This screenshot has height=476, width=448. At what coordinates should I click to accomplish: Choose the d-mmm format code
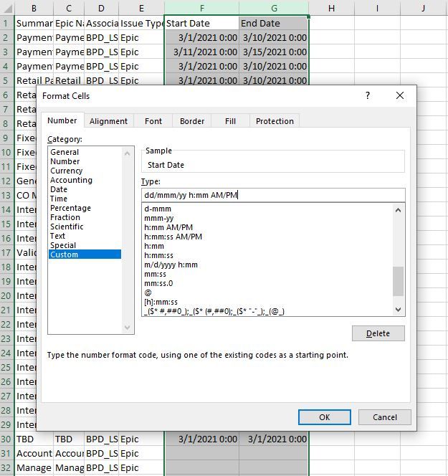pyautogui.click(x=267, y=209)
